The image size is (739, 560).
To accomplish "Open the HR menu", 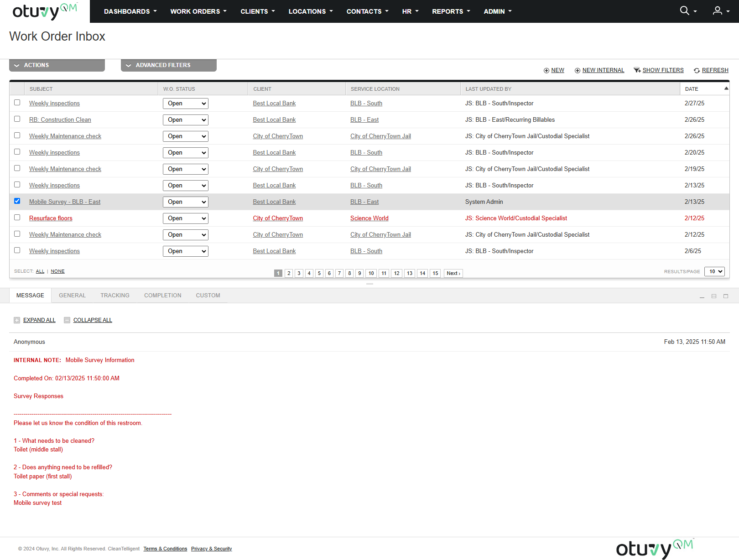I will click(x=410, y=11).
